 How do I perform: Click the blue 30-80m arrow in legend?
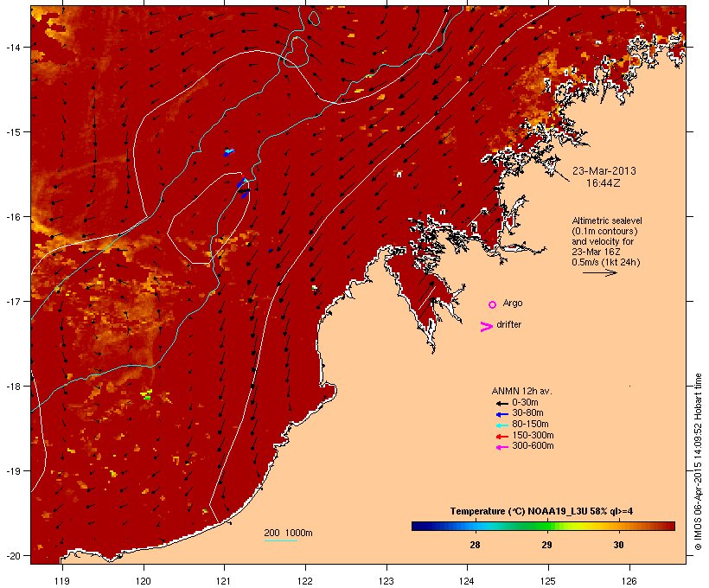[x=501, y=414]
